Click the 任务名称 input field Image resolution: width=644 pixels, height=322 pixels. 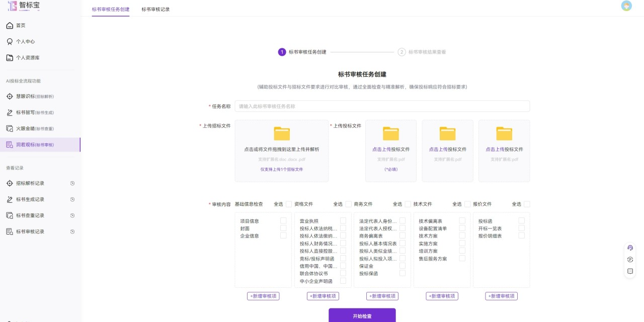[x=382, y=106]
